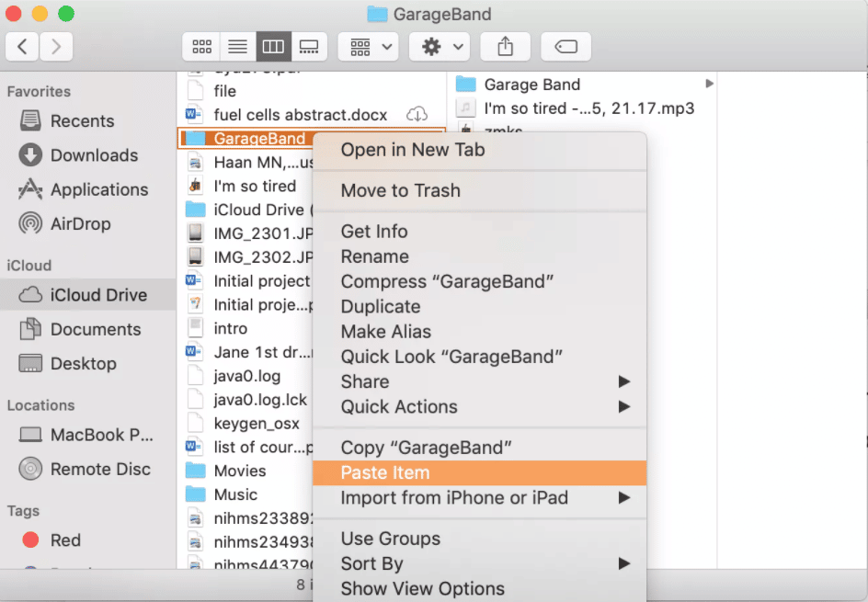
Task: Switch to list view
Action: 237,47
